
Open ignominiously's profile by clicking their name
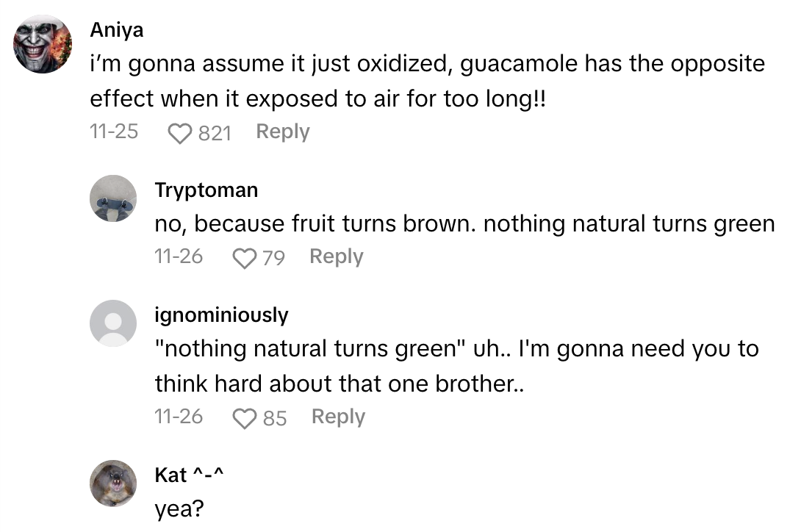click(x=222, y=314)
